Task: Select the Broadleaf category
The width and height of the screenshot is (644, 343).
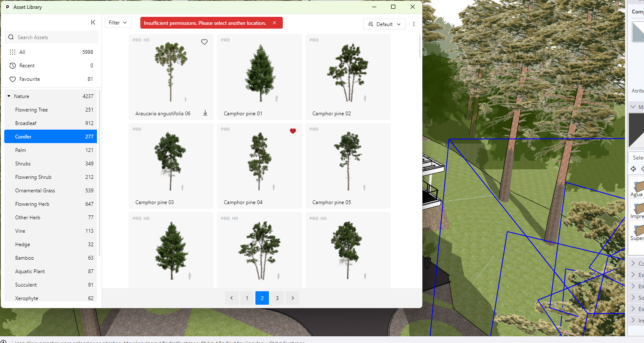Action: pos(26,123)
